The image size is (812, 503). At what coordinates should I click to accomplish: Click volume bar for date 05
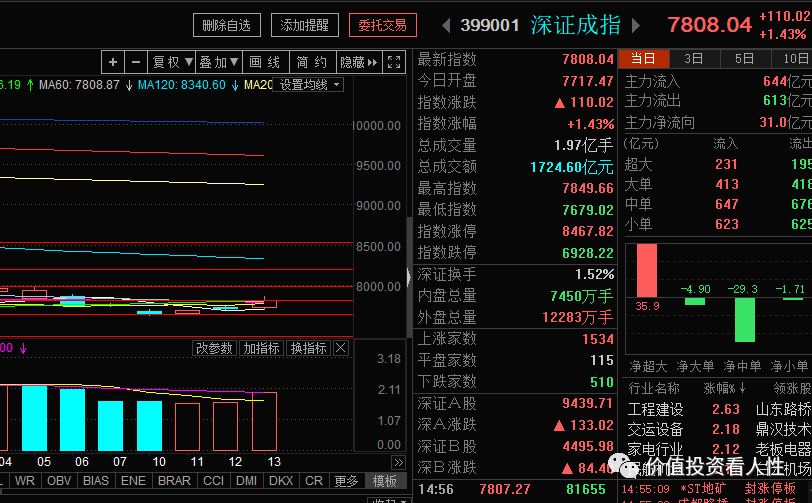pyautogui.click(x=35, y=418)
